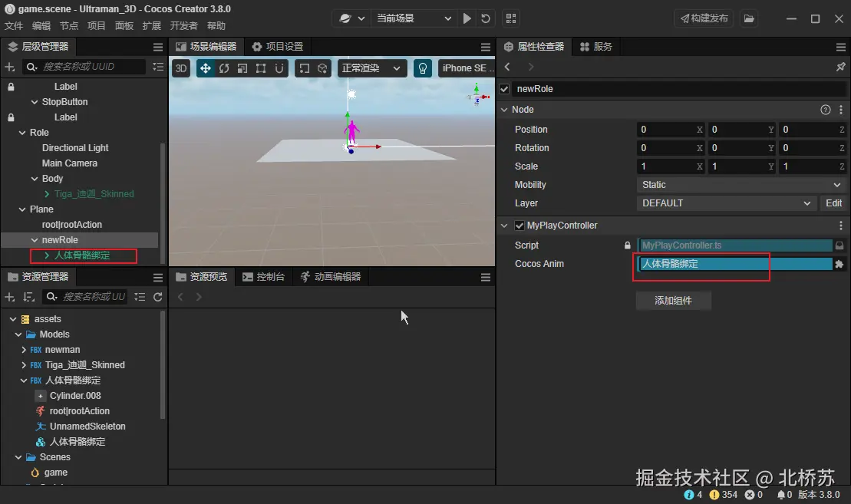The image size is (851, 504).
Task: Click the warnings count 354 in status bar
Action: pyautogui.click(x=724, y=495)
